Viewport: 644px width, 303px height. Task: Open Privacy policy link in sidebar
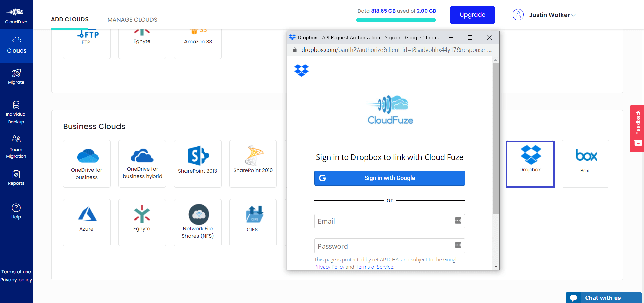click(16, 280)
